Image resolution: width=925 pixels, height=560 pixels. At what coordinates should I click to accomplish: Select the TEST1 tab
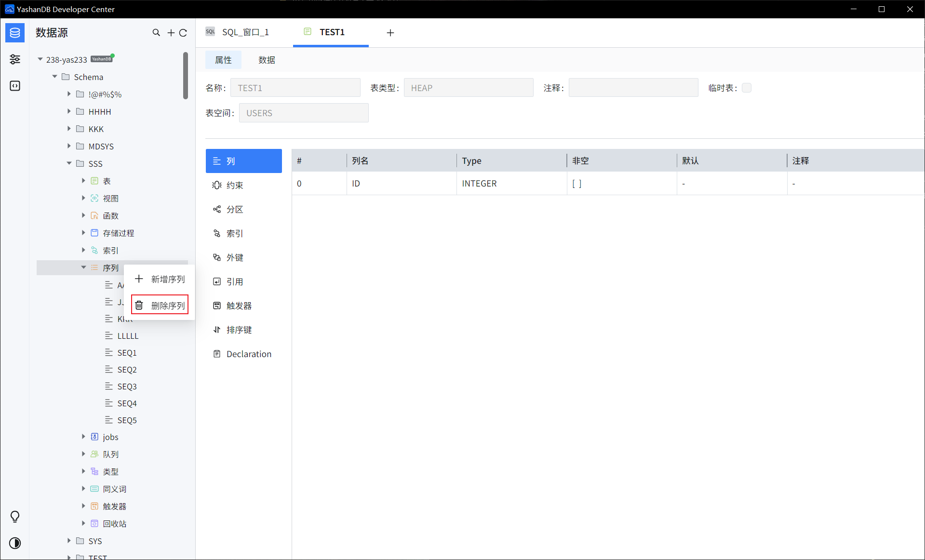(331, 32)
